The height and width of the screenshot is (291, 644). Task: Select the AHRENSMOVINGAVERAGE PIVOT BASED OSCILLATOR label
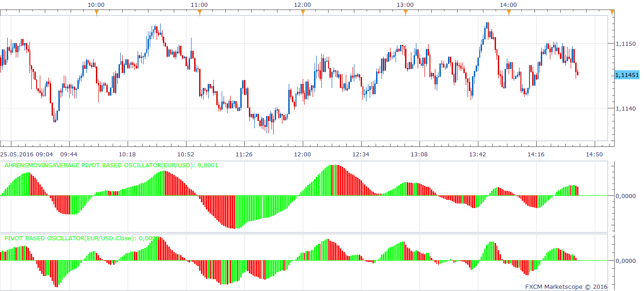[111, 165]
